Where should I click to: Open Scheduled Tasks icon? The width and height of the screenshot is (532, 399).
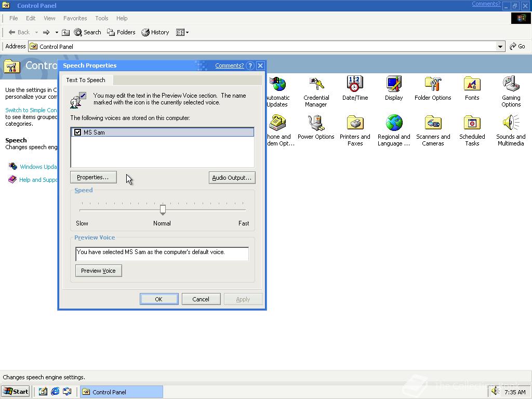tap(472, 130)
